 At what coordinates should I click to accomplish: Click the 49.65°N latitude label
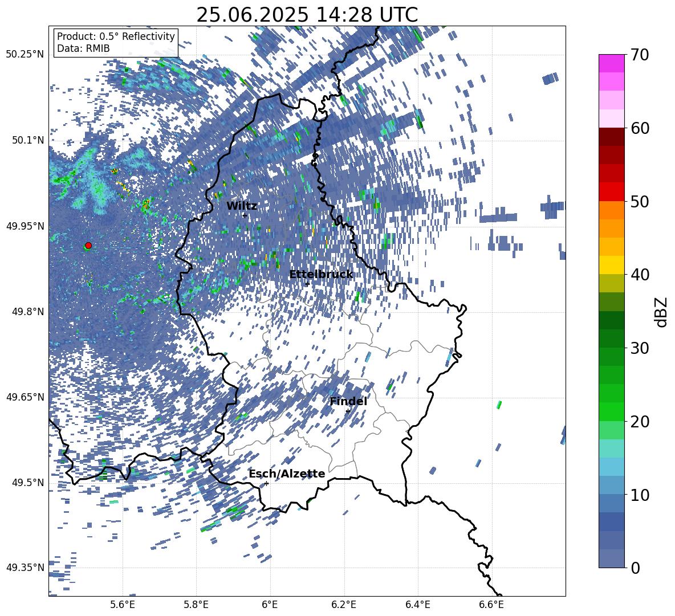pyautogui.click(x=25, y=397)
